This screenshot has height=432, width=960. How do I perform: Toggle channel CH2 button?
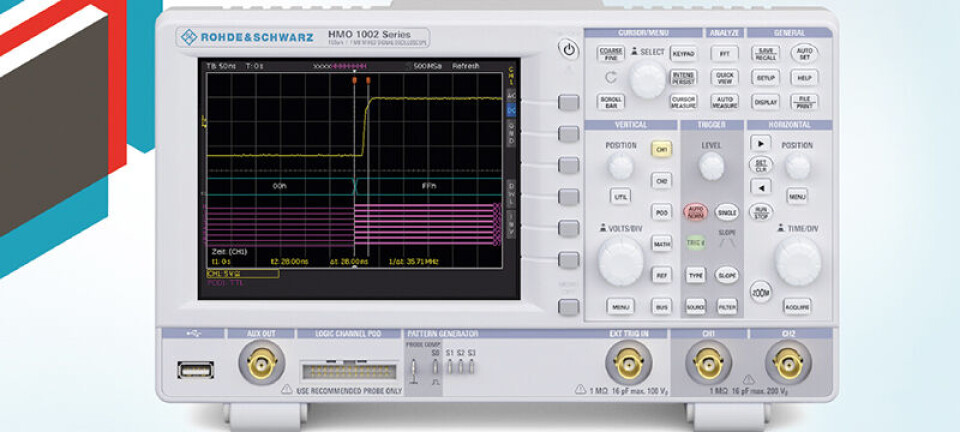click(x=661, y=181)
